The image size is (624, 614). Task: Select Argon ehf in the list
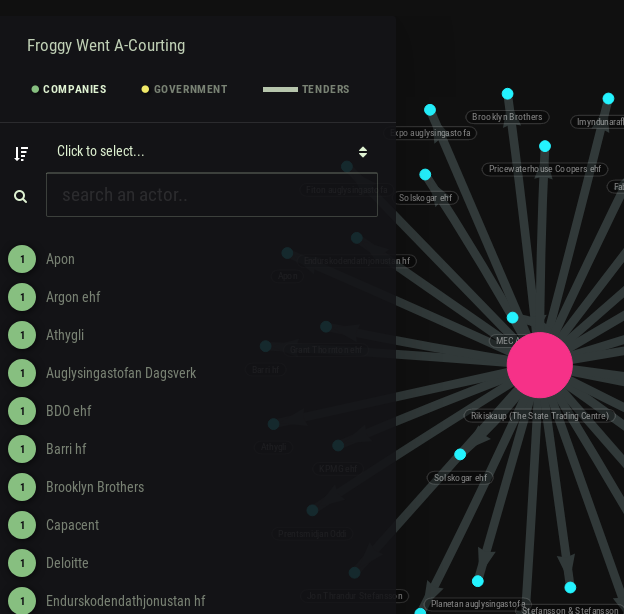coord(73,297)
